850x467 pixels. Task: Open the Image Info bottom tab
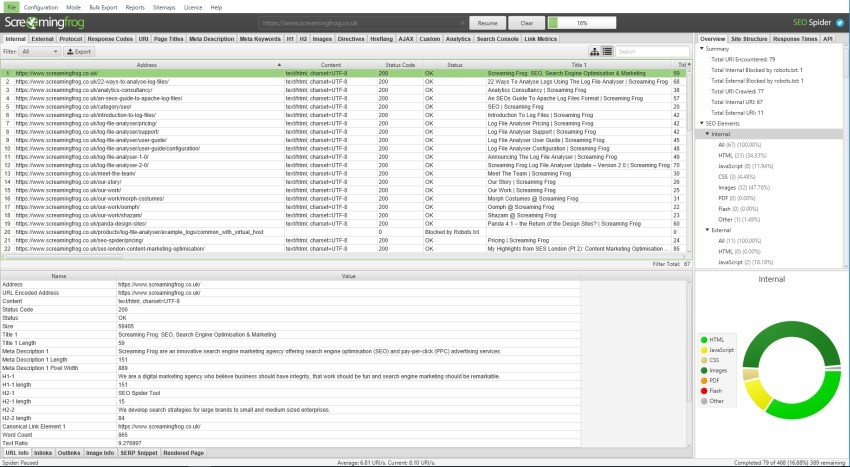(x=100, y=453)
